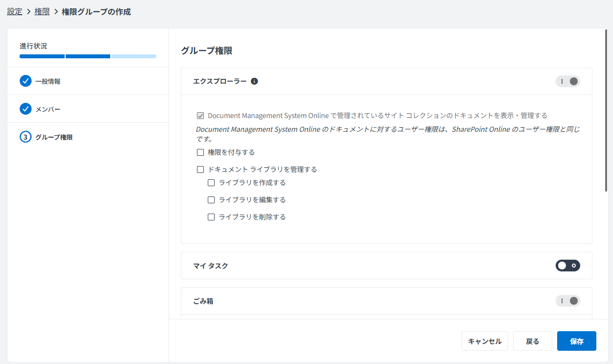Enable ドキュメント ライブラリを管理する

click(200, 169)
